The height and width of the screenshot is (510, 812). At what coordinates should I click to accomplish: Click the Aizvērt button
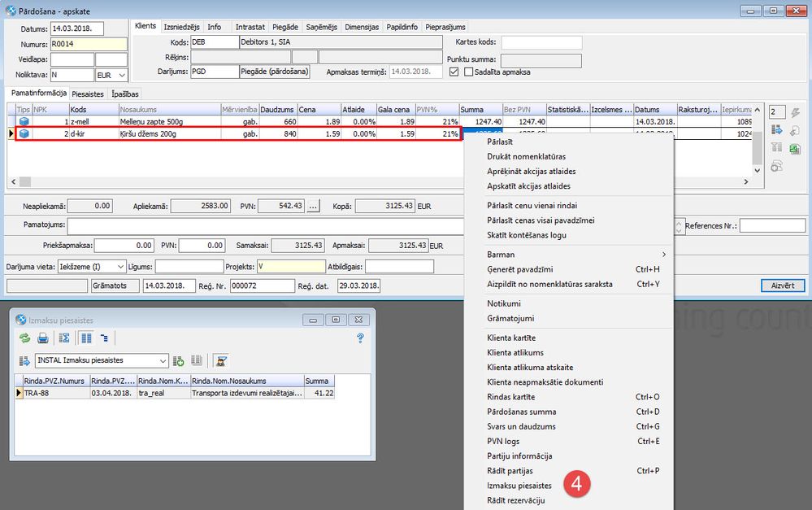[783, 286]
